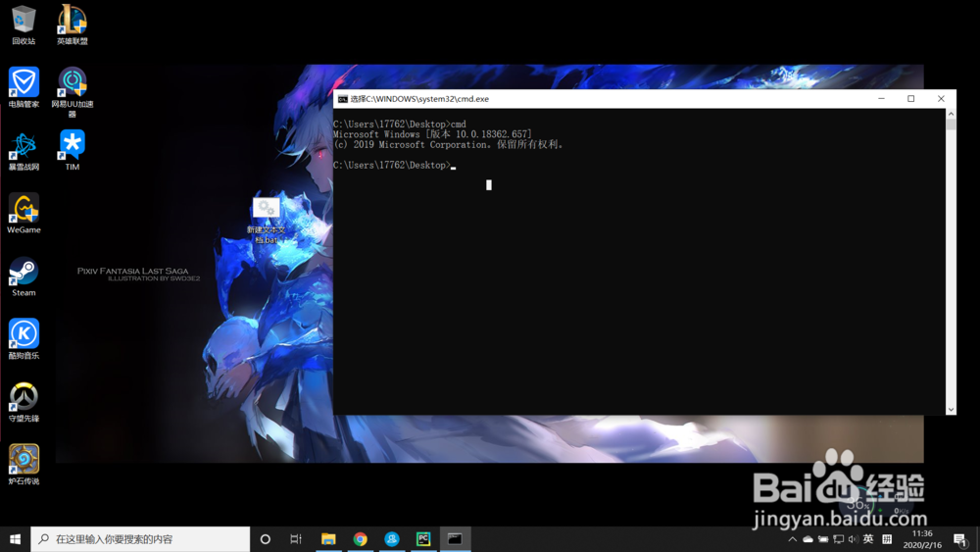Screen dimensions: 980x552
Task: Click the cmd scrollbar up arrow
Action: [x=951, y=114]
